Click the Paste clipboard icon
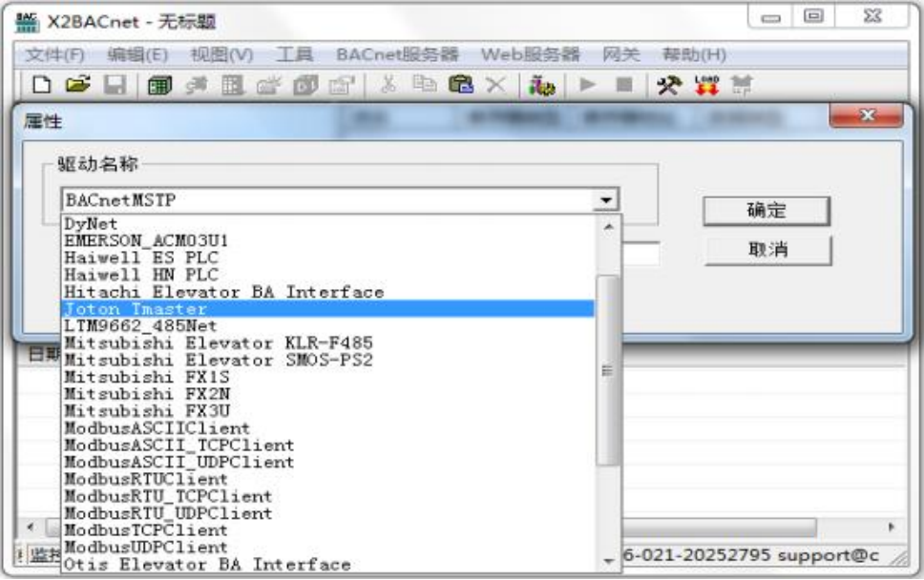The height and width of the screenshot is (580, 924). click(461, 86)
